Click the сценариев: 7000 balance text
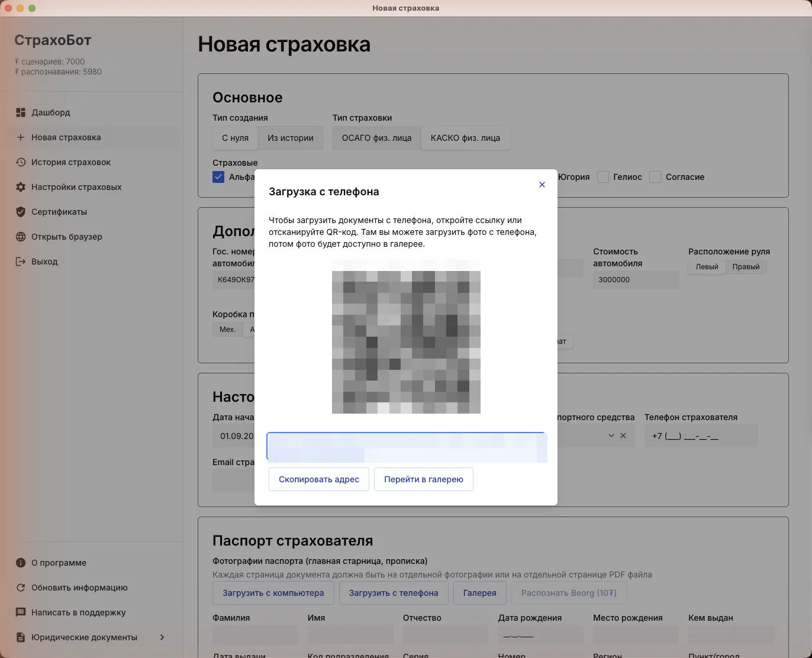The height and width of the screenshot is (658, 812). (x=50, y=62)
